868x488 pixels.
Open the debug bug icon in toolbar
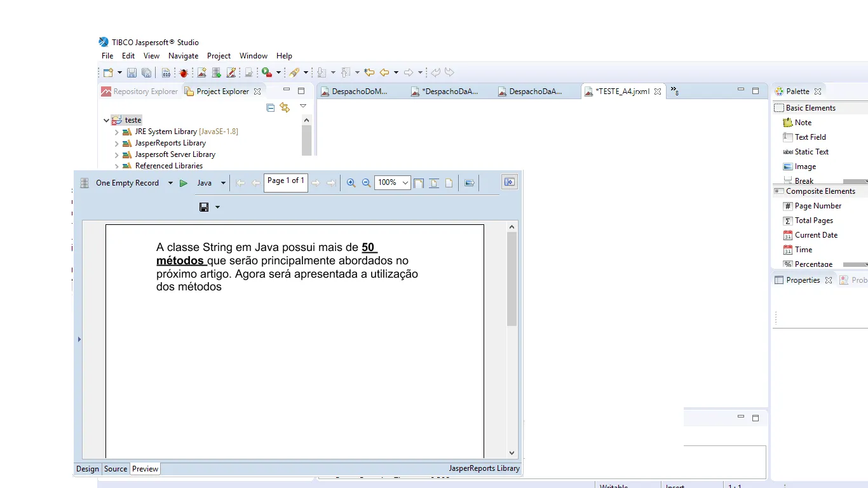tap(184, 73)
